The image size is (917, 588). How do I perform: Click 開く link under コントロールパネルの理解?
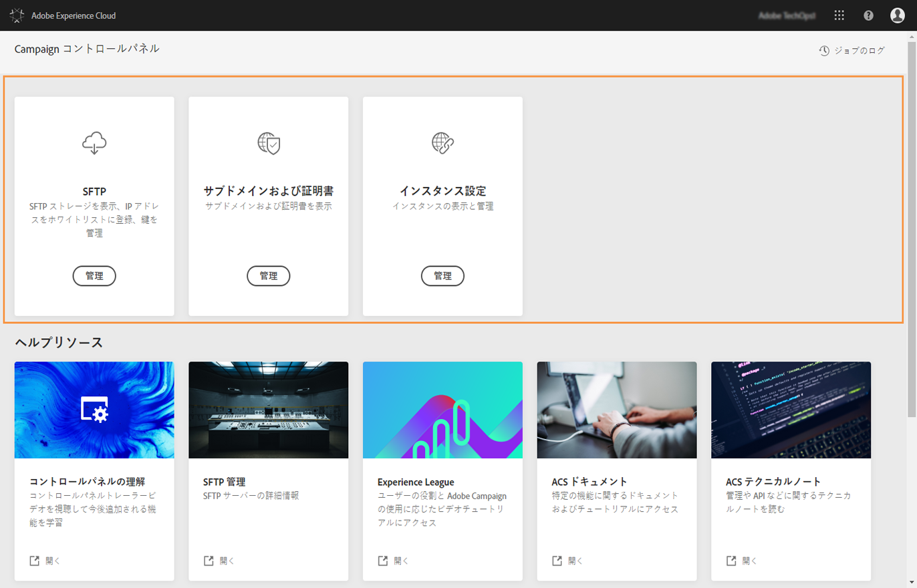point(53,561)
